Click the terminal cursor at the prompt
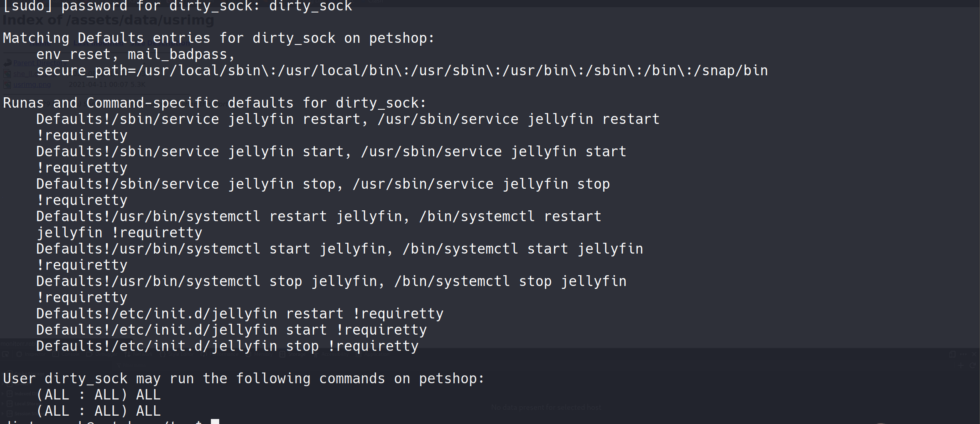The height and width of the screenshot is (424, 980). tap(215, 421)
